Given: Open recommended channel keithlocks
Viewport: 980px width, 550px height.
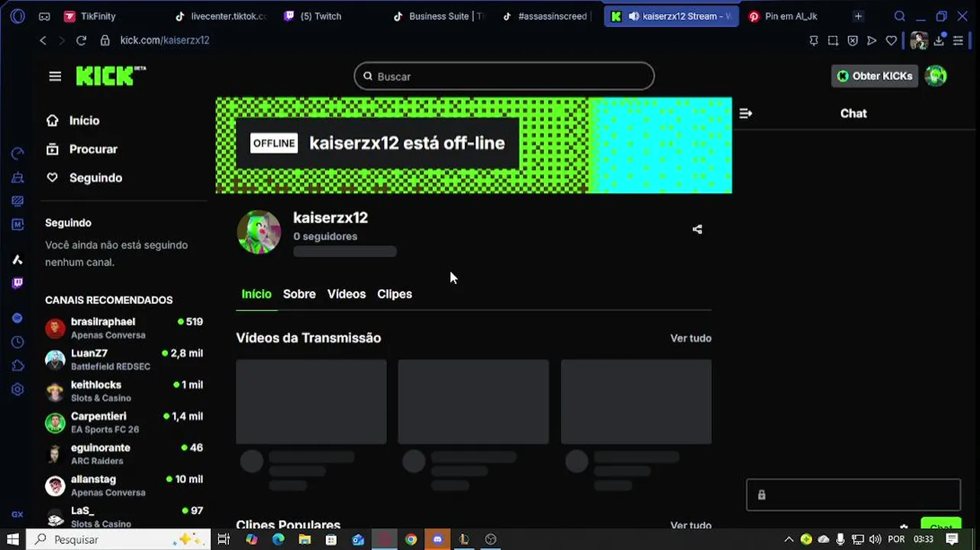Looking at the screenshot, I should (x=124, y=391).
